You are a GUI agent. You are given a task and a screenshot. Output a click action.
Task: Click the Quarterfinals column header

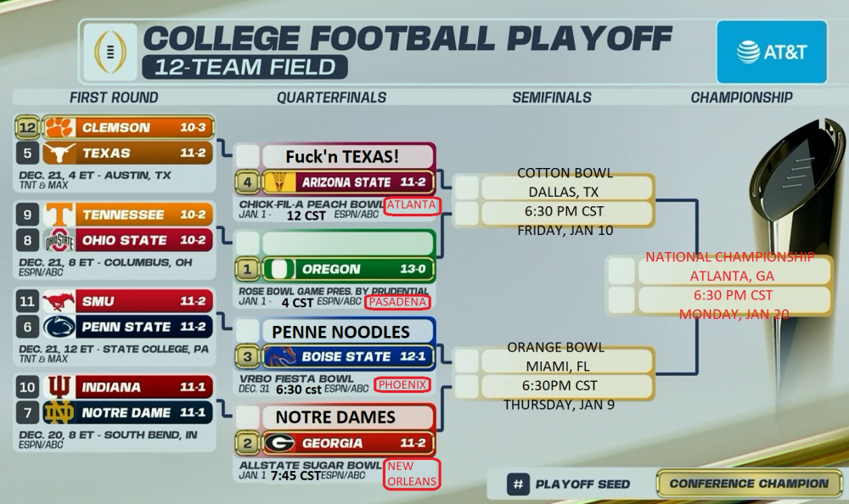[331, 98]
